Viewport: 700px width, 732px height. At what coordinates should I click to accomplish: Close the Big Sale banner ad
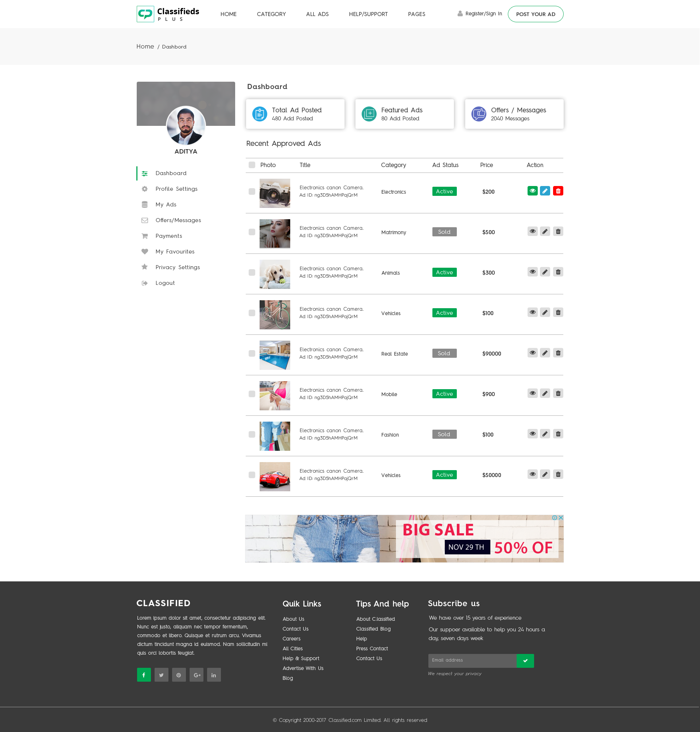tap(560, 518)
